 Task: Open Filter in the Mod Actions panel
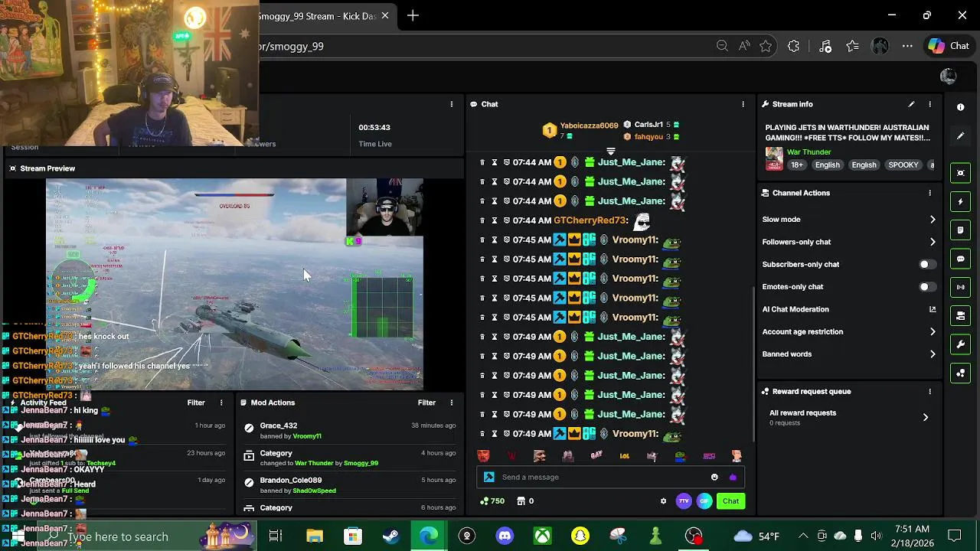[x=426, y=403]
